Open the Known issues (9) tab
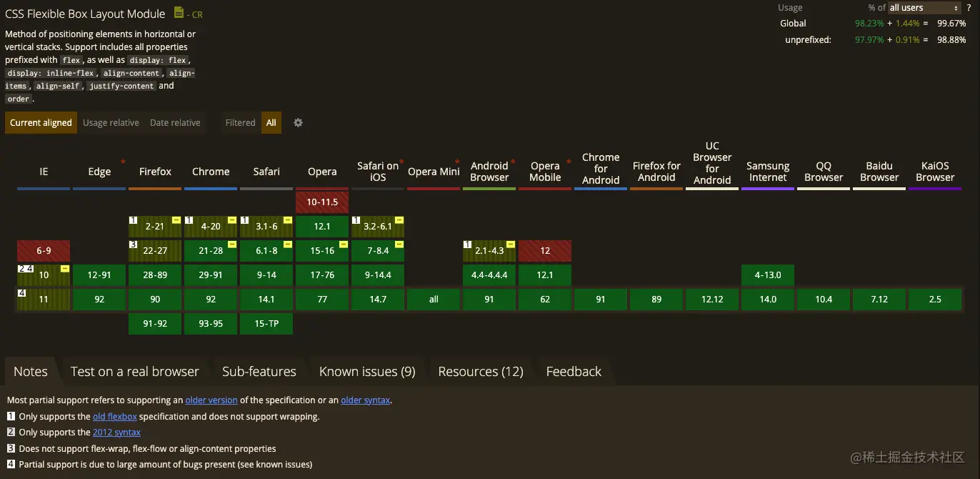 [x=367, y=371]
